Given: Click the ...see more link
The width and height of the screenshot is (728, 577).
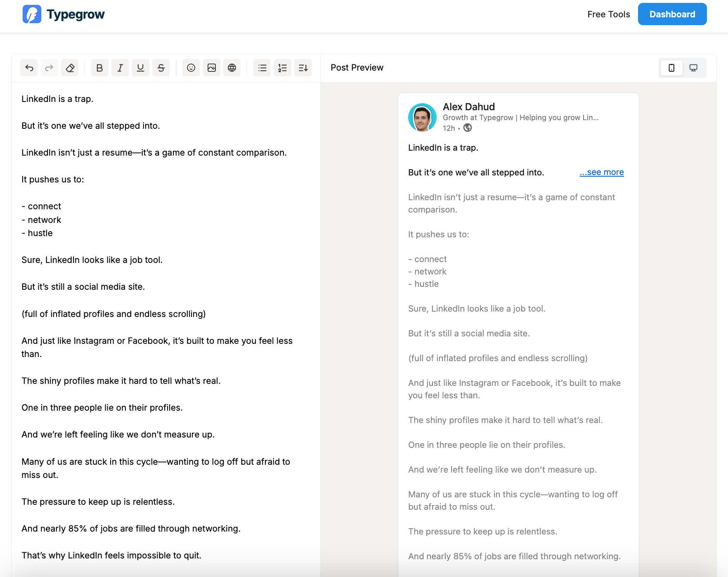Looking at the screenshot, I should (x=602, y=172).
